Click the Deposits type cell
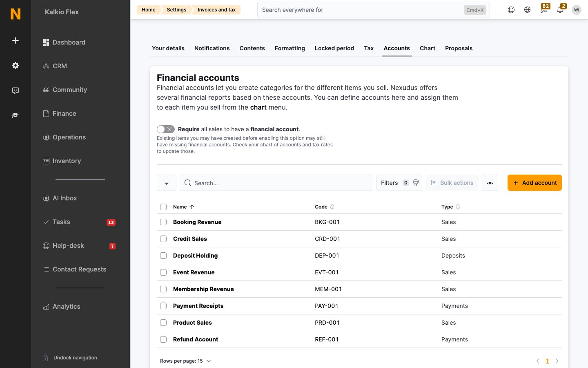 pos(453,256)
